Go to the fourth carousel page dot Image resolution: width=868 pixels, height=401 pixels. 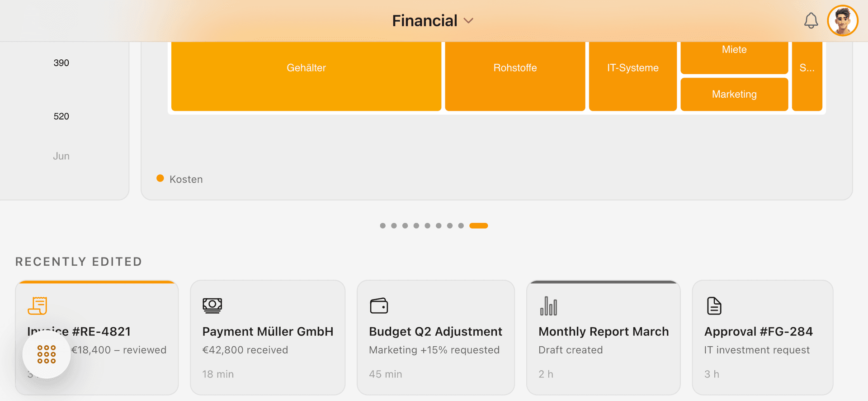[416, 225]
